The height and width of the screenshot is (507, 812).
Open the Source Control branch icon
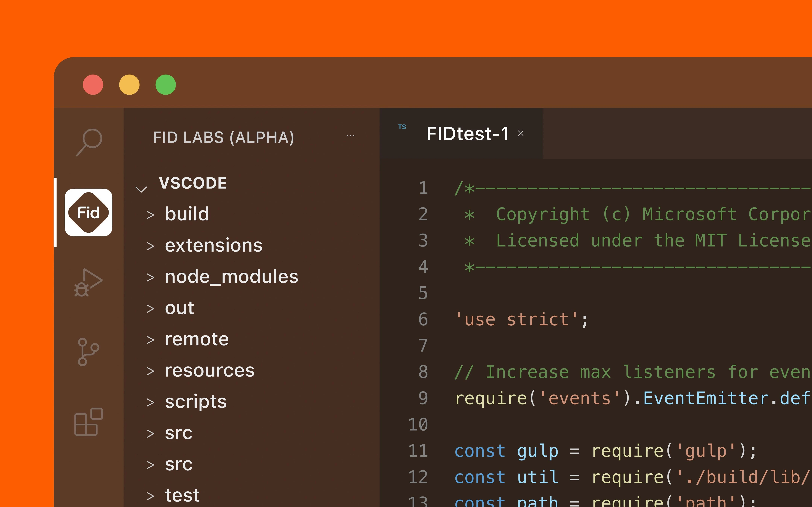(x=88, y=352)
